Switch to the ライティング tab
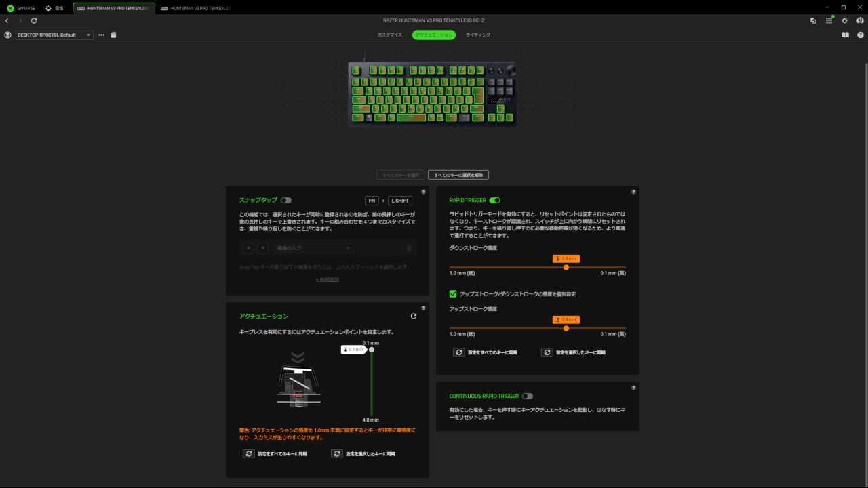 pyautogui.click(x=478, y=35)
